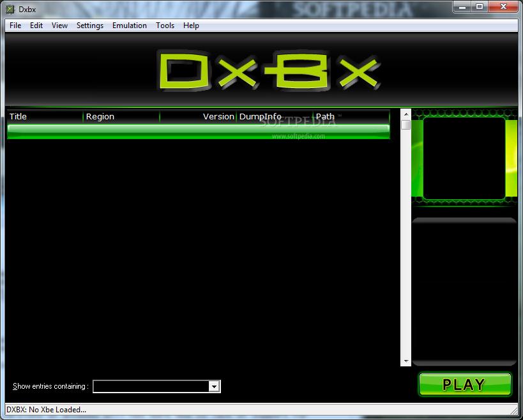
Task: Click the PLAY button
Action: 464,384
